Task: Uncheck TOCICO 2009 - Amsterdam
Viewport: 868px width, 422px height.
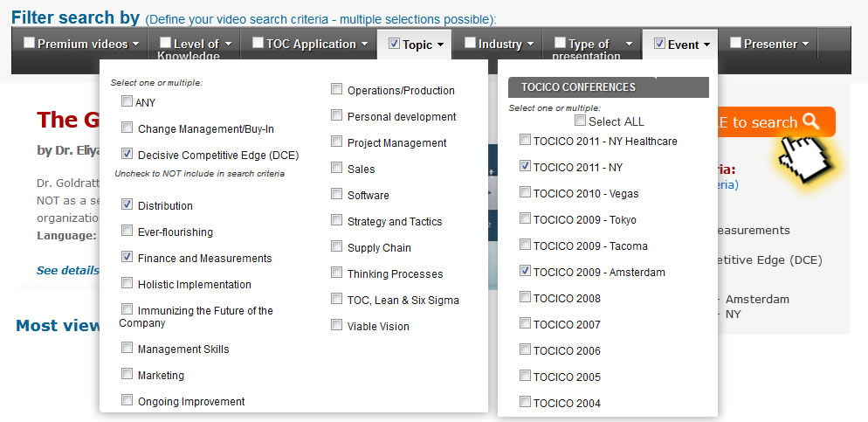Action: click(x=525, y=272)
